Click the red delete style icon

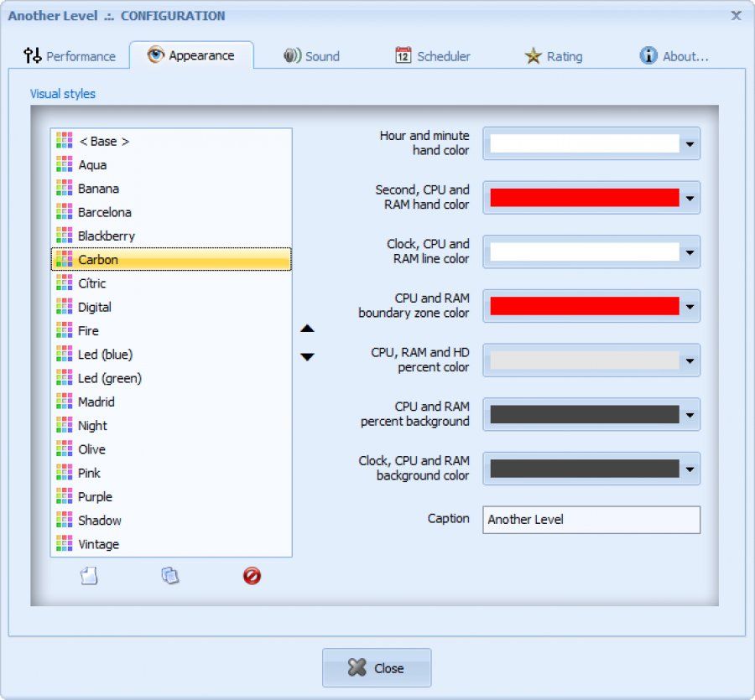(x=252, y=576)
